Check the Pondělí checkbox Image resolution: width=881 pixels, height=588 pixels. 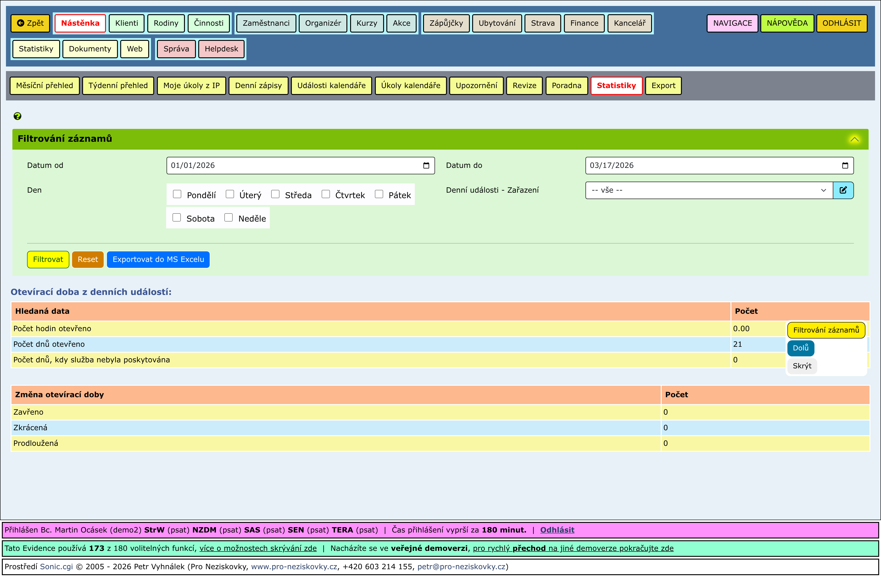coord(177,194)
